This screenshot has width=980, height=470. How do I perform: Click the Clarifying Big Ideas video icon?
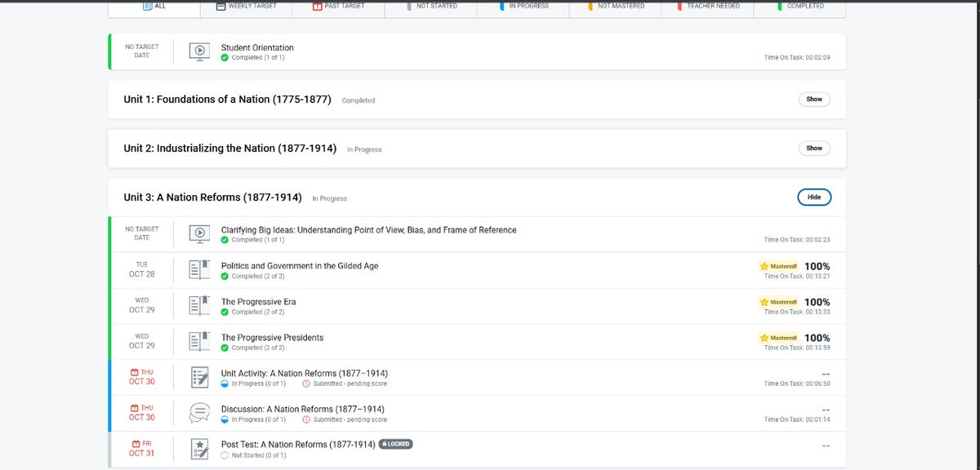pos(199,235)
